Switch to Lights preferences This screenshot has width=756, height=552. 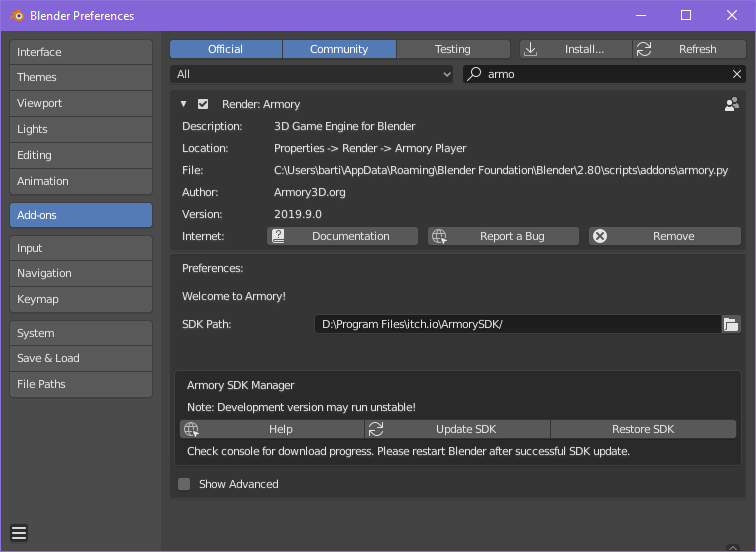pos(81,129)
